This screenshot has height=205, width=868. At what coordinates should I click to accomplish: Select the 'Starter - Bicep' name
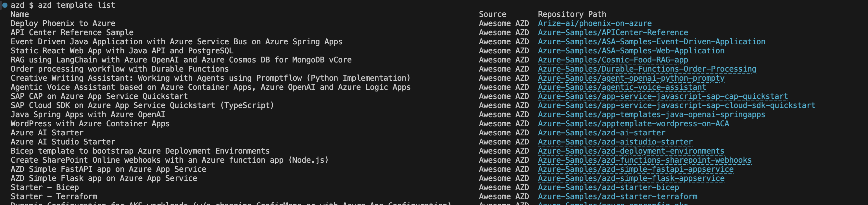point(45,187)
